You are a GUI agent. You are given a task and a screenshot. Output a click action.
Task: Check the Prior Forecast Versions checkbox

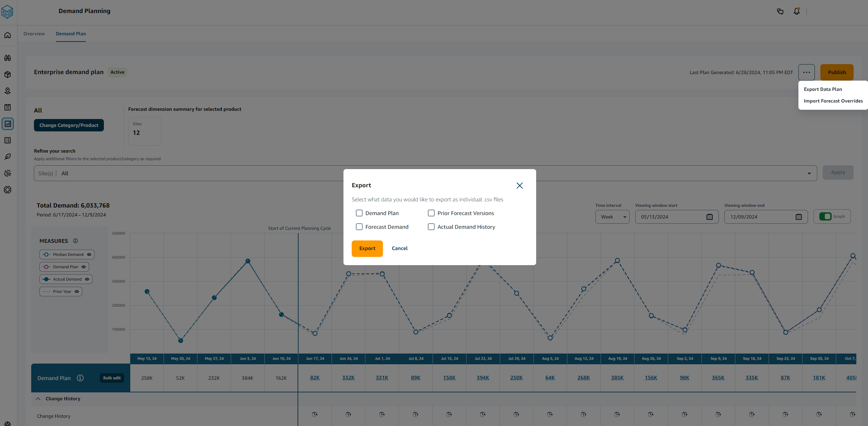(x=431, y=213)
